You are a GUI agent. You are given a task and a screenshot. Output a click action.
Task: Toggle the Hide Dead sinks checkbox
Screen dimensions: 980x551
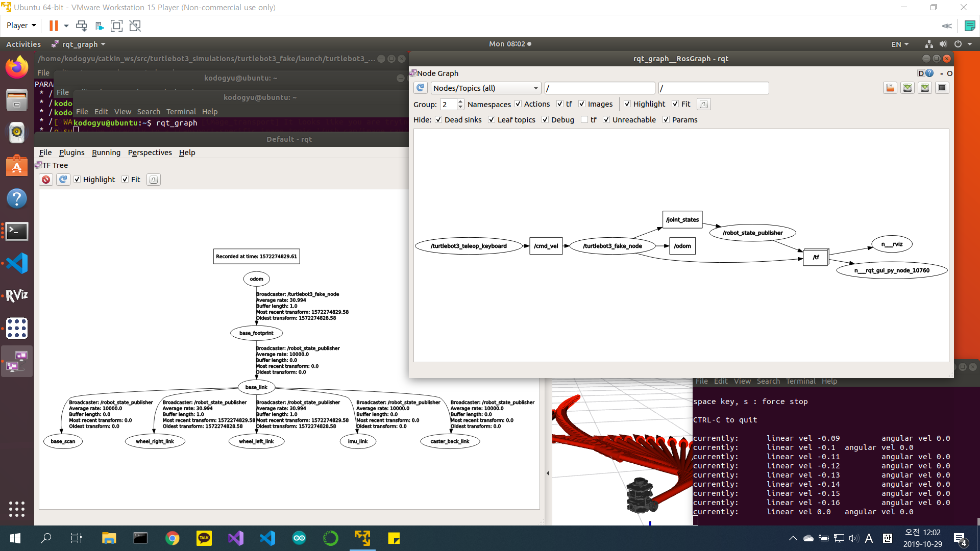[438, 119]
